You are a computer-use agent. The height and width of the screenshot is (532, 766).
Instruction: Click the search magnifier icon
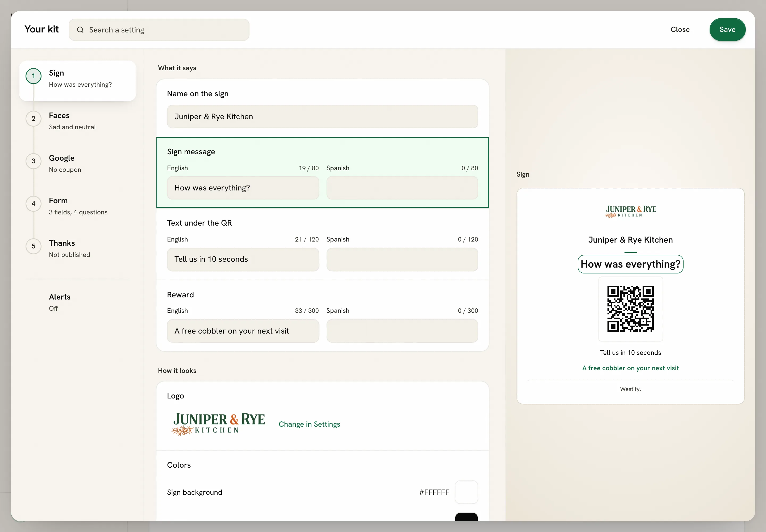[80, 30]
